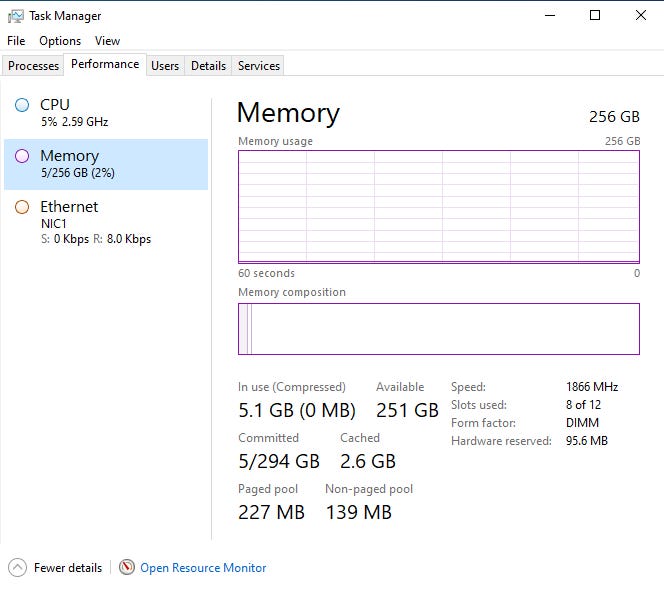
Task: Open the Options menu
Action: click(x=60, y=41)
